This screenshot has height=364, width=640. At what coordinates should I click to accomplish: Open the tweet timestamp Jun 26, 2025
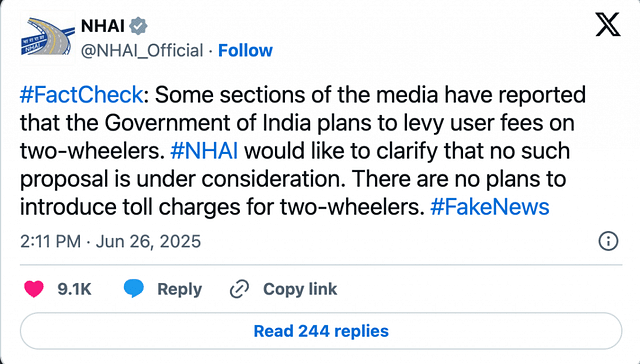click(x=148, y=242)
